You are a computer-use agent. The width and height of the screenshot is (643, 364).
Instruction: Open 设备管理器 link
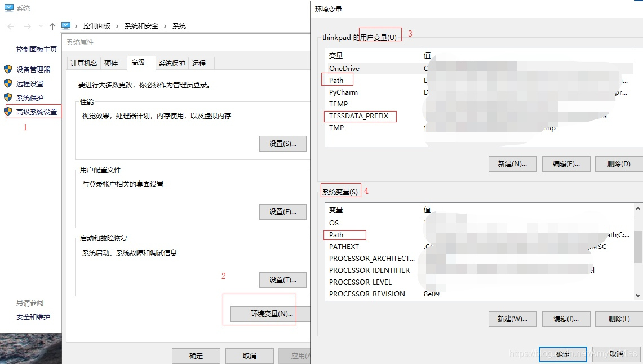click(33, 69)
